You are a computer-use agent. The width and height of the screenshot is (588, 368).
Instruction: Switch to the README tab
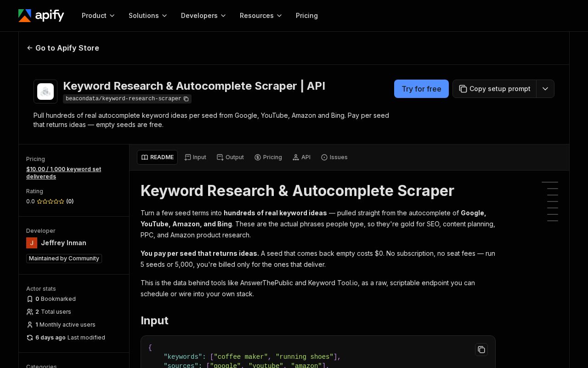click(157, 157)
